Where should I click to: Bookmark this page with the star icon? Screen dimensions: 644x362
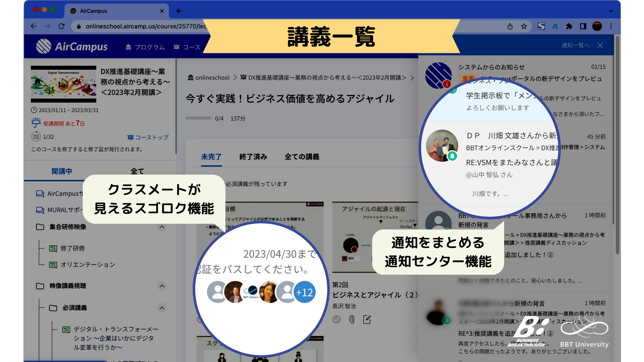pyautogui.click(x=524, y=26)
